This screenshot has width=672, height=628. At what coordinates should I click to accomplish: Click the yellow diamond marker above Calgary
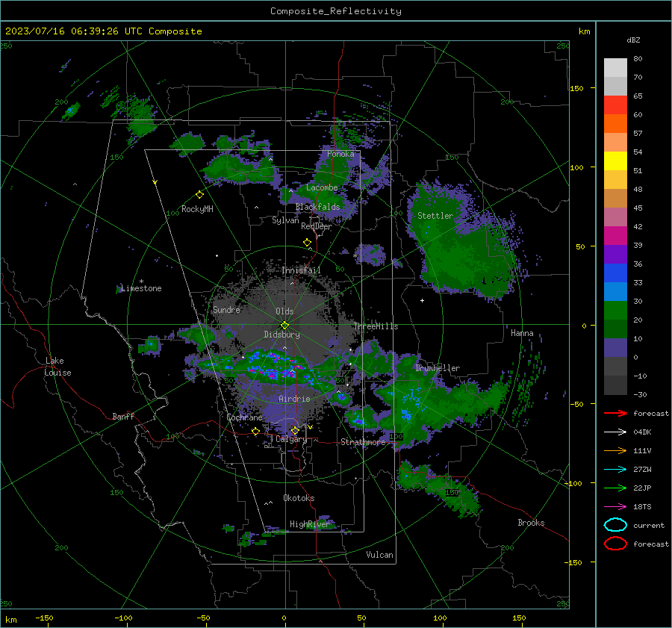point(295,430)
